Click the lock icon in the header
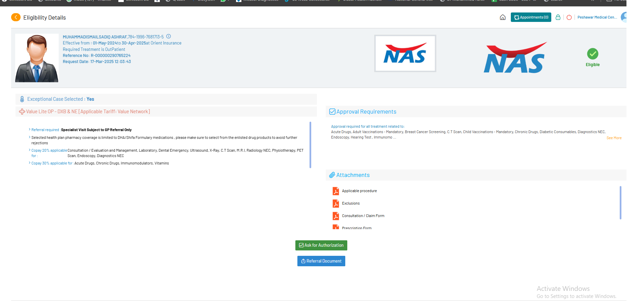644x303 pixels. coord(558,17)
